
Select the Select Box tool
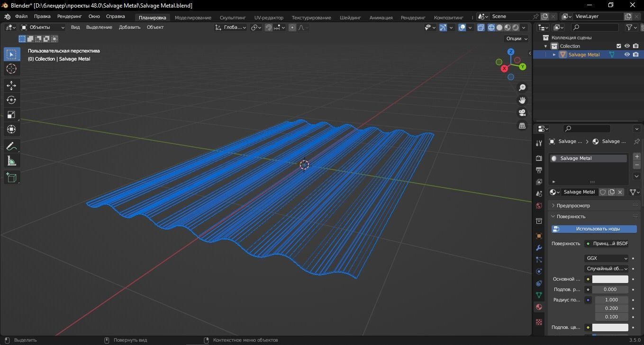(11, 54)
